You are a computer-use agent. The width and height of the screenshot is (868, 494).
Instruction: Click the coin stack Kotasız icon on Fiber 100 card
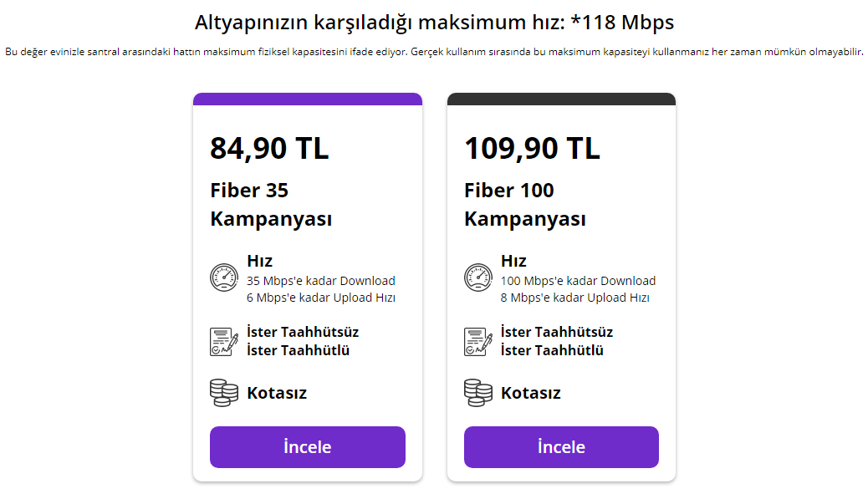click(x=477, y=392)
